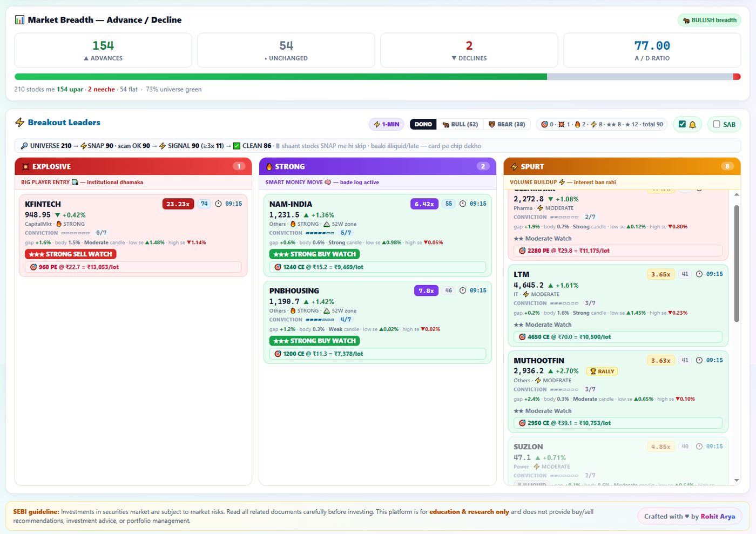Image resolution: width=756 pixels, height=534 pixels.
Task: Click the KFINTECH stock name
Action: click(43, 204)
